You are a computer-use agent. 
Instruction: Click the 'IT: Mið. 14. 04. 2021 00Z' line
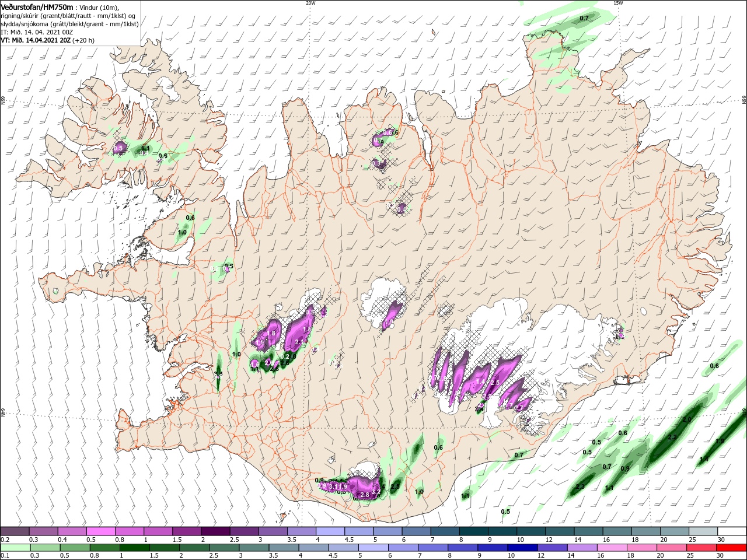(x=37, y=32)
